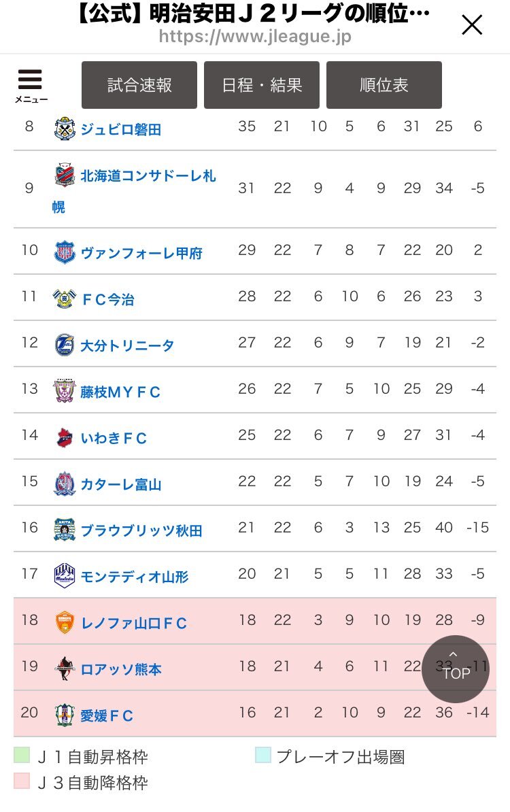Screen dimensions: 510x812
Task: Open the カターレ富山 team link
Action: click(x=121, y=484)
